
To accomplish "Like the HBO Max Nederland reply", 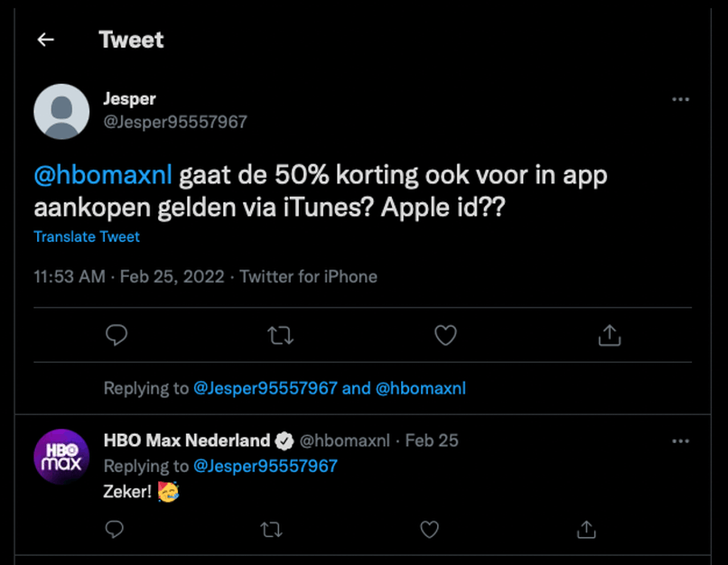I will [429, 529].
